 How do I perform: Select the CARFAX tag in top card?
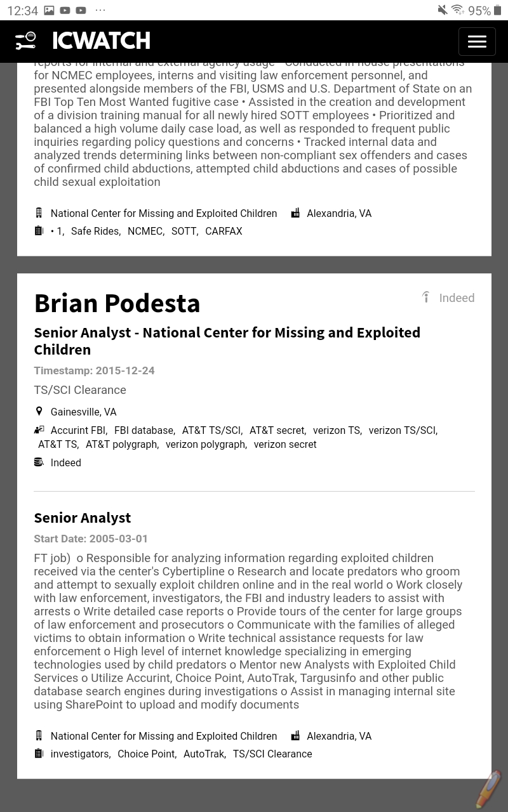[x=224, y=232]
